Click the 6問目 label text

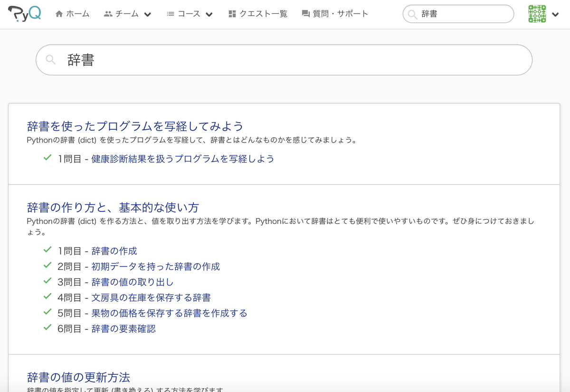click(69, 329)
